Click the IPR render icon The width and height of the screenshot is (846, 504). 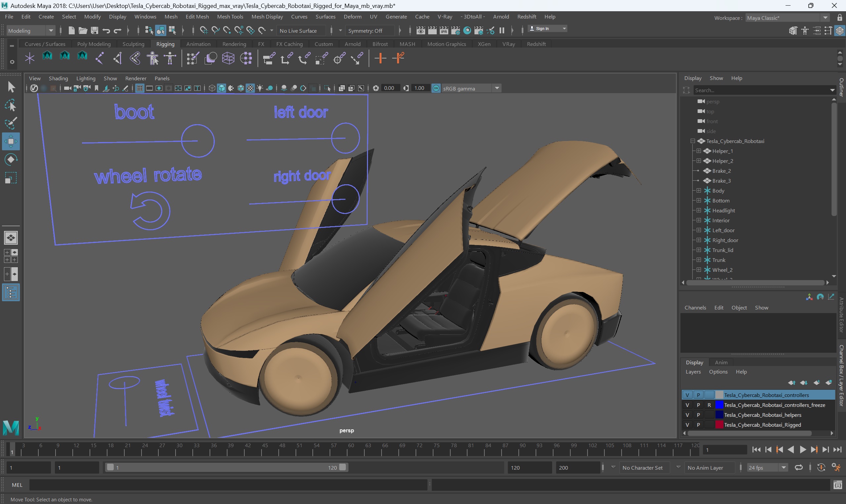[444, 31]
